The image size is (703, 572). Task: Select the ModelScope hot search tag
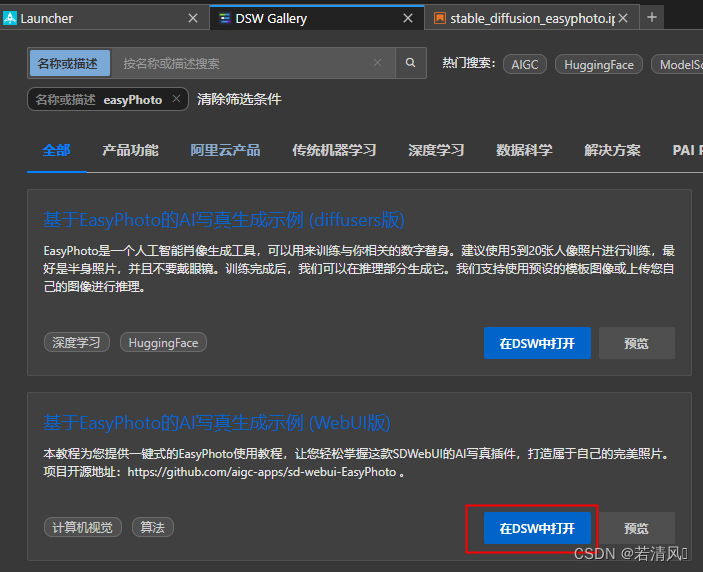677,65
